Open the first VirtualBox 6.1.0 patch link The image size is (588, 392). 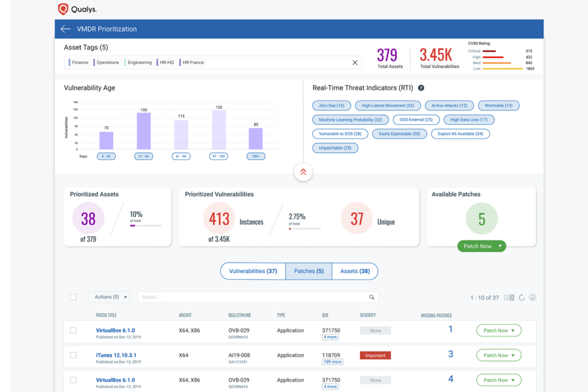point(115,331)
